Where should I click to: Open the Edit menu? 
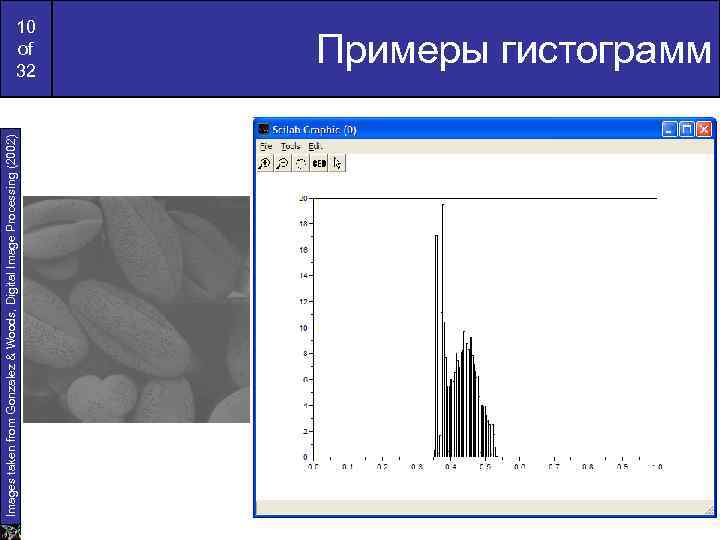(315, 146)
